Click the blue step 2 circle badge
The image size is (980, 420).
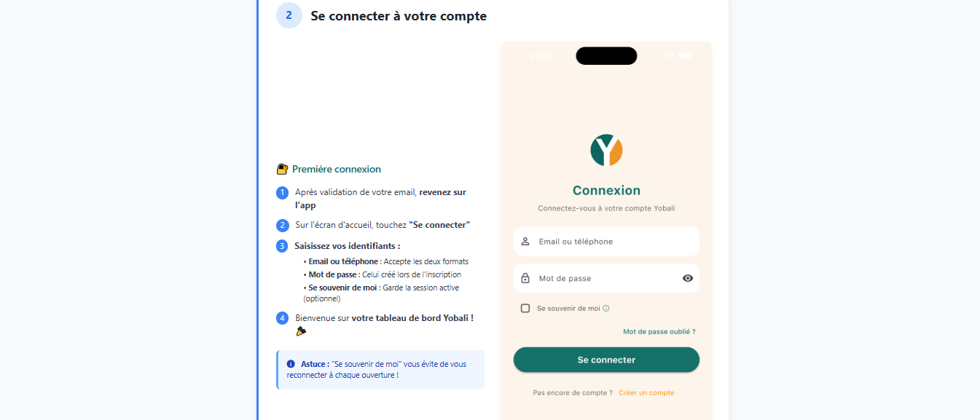pos(289,15)
